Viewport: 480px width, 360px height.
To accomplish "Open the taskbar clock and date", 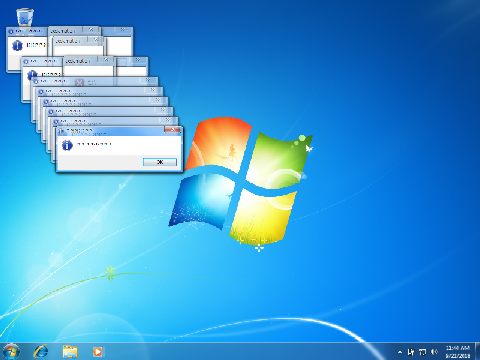I will coord(458,352).
